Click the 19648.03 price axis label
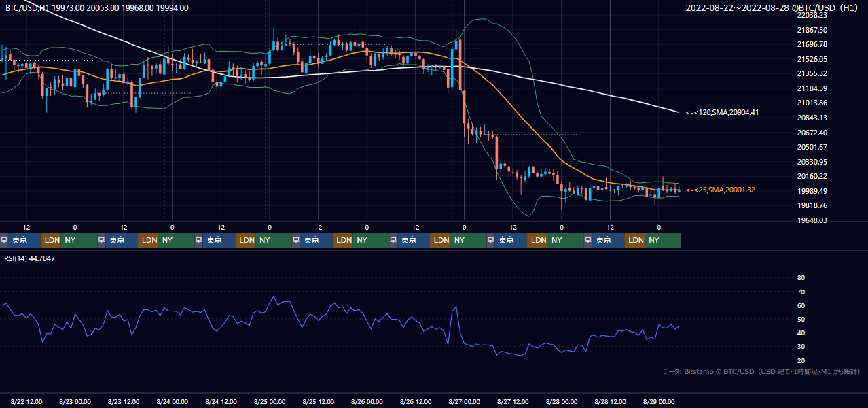This screenshot has width=868, height=408. pyautogui.click(x=812, y=220)
